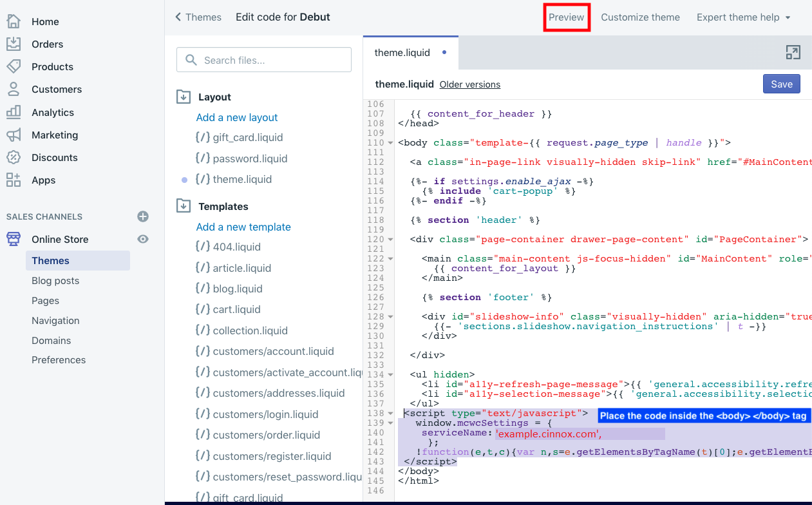Click the Discounts badge icon

14,157
